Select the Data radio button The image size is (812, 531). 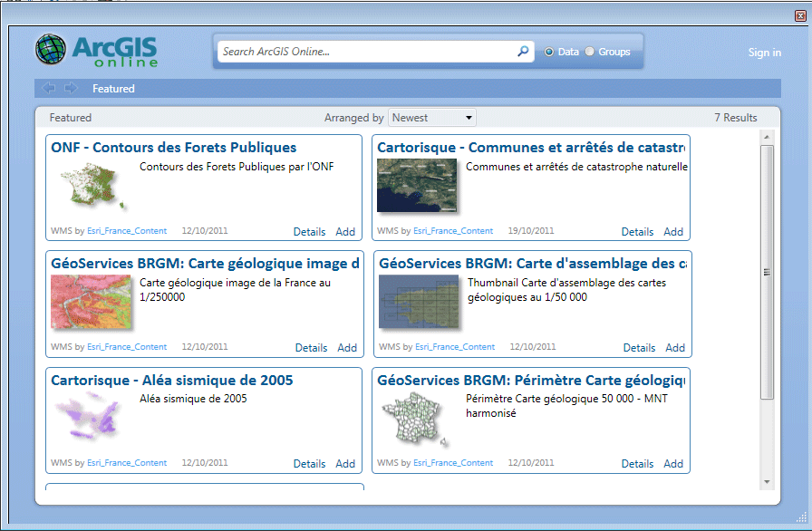pos(549,52)
